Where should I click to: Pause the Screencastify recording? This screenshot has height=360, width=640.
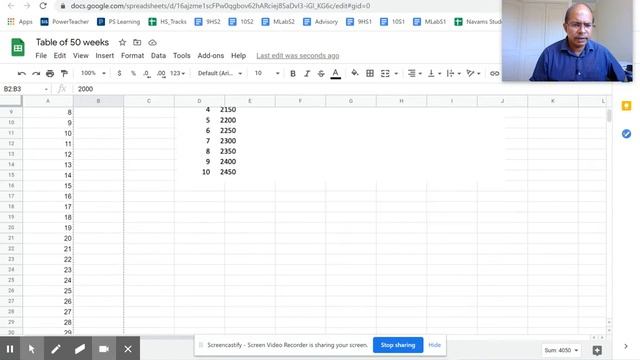coord(10,349)
